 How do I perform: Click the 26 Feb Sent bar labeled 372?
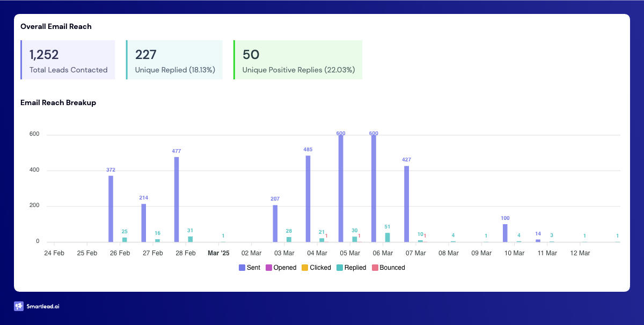pyautogui.click(x=111, y=209)
